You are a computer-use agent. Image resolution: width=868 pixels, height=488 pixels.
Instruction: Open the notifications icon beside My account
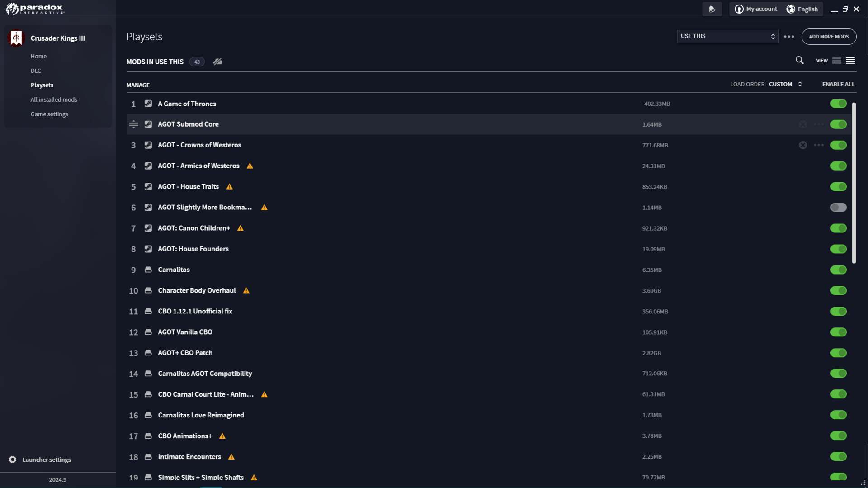coord(712,9)
